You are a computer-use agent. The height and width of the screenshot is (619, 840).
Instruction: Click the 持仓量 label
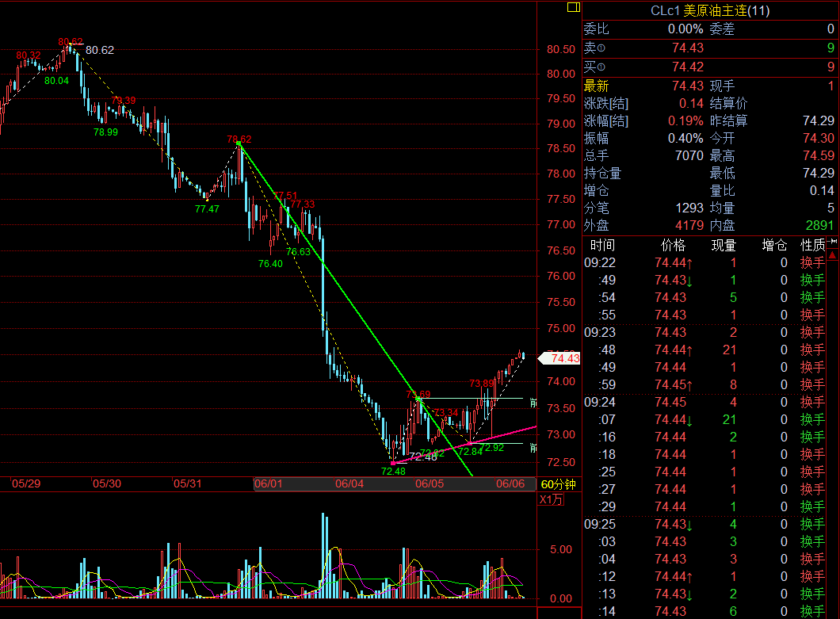tap(603, 173)
